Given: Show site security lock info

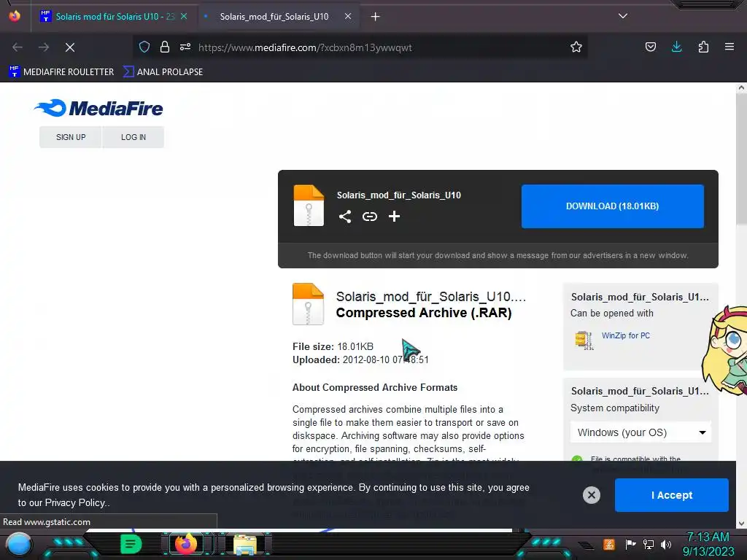Looking at the screenshot, I should [165, 47].
